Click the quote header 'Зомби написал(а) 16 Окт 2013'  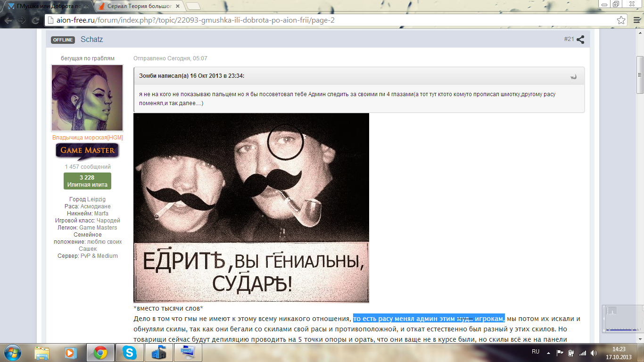(x=191, y=76)
